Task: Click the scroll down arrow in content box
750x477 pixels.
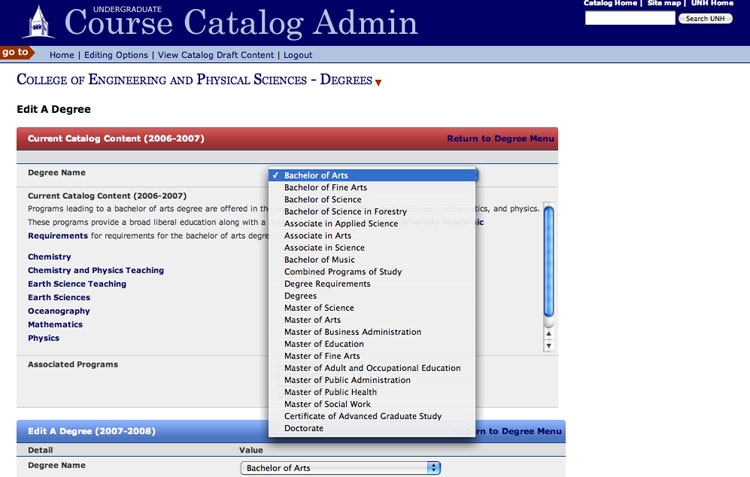Action: tap(549, 346)
